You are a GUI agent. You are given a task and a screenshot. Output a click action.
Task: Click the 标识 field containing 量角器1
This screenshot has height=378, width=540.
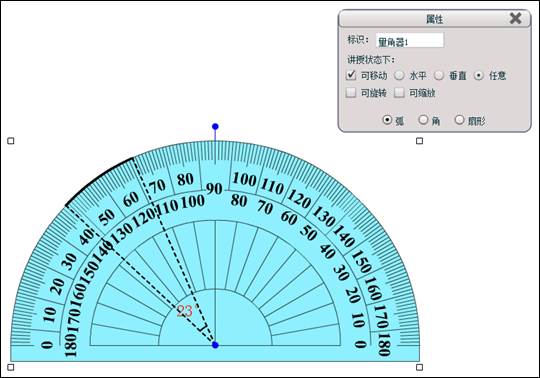click(x=410, y=41)
